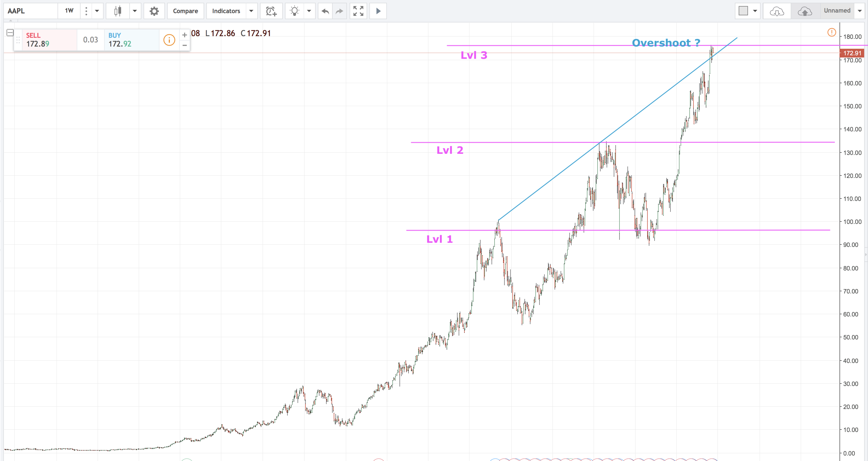Click the L172.86 low value
Viewport: 868px width, 461px height.
click(x=220, y=33)
